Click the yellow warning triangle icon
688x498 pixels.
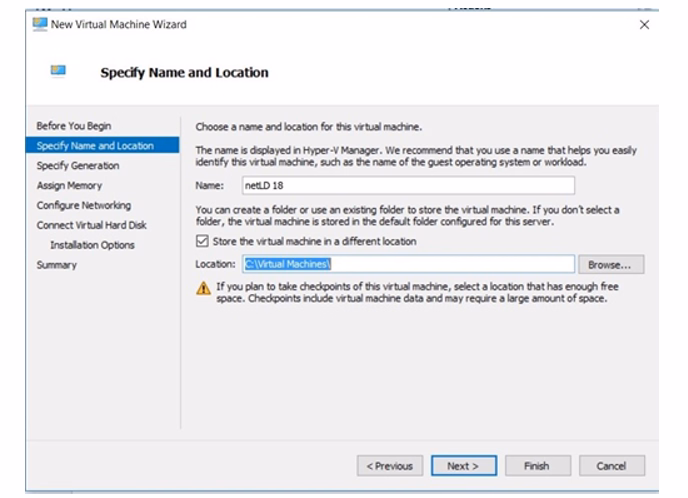pos(203,288)
